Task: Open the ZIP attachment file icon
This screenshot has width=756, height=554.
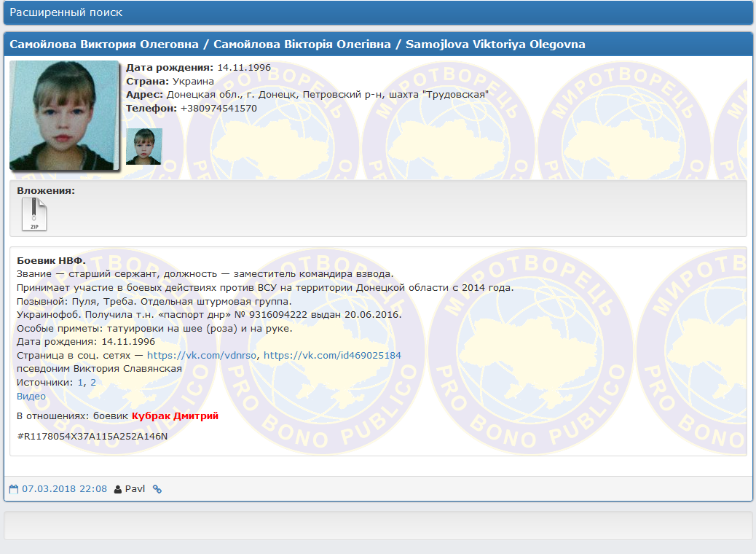Action: coord(34,215)
